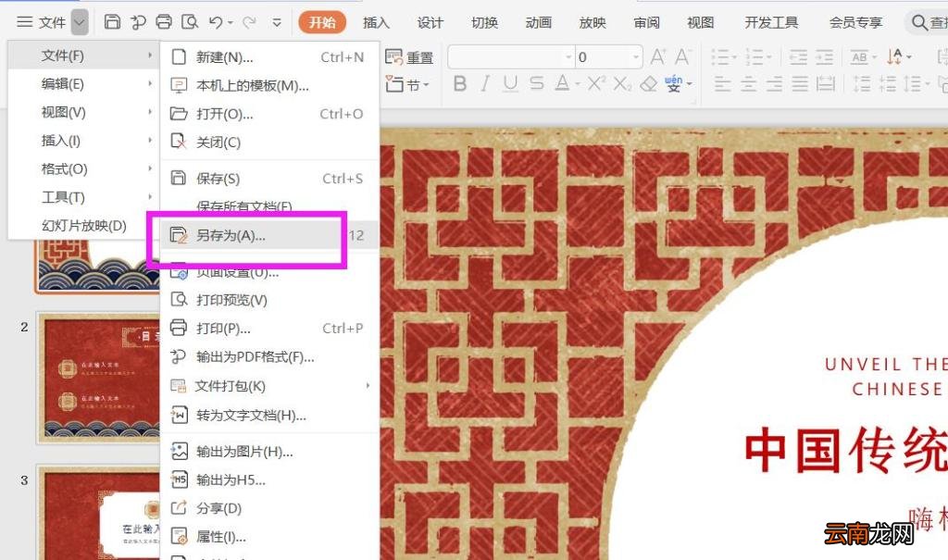This screenshot has height=560, width=948.
Task: Click the search magnifier box
Action: [928, 22]
